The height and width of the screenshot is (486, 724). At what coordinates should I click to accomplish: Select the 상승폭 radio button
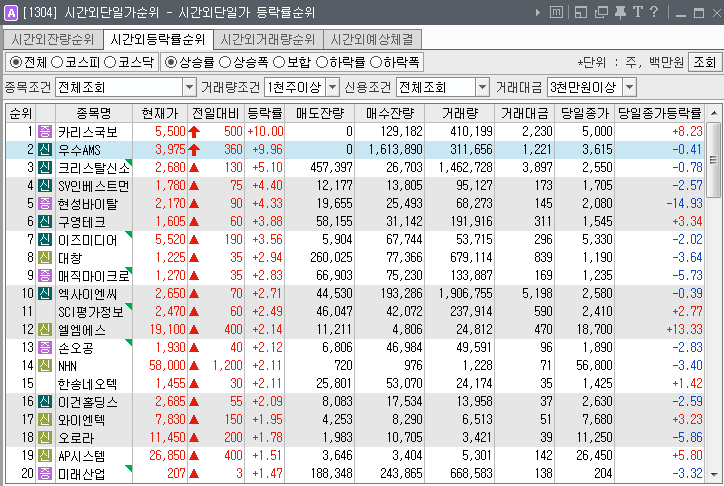225,62
